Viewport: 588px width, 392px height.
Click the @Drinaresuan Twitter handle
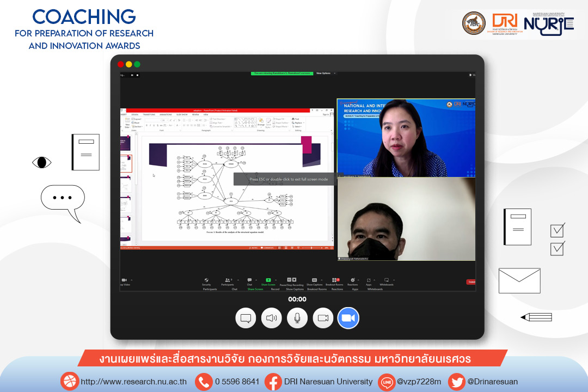pos(492,382)
